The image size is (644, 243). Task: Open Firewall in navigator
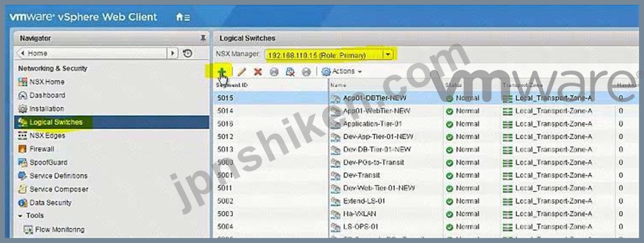coord(41,149)
